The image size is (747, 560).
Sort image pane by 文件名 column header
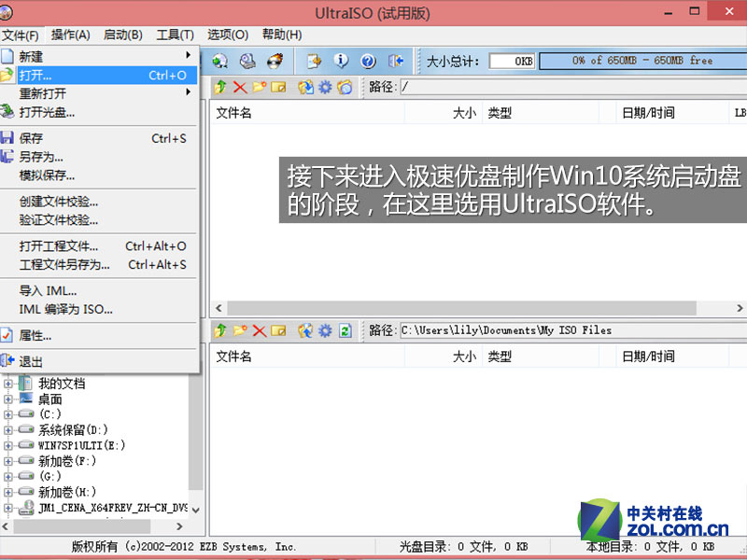click(x=308, y=113)
